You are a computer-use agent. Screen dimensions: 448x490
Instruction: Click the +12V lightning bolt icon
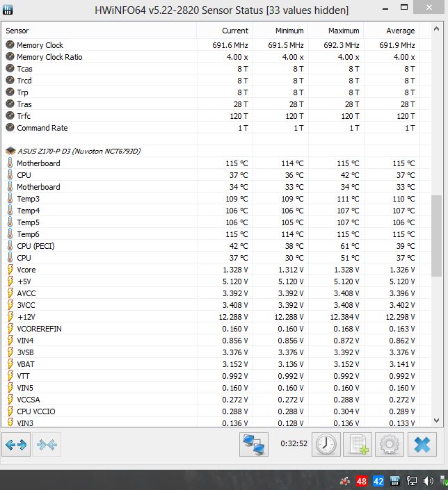pyautogui.click(x=10, y=316)
